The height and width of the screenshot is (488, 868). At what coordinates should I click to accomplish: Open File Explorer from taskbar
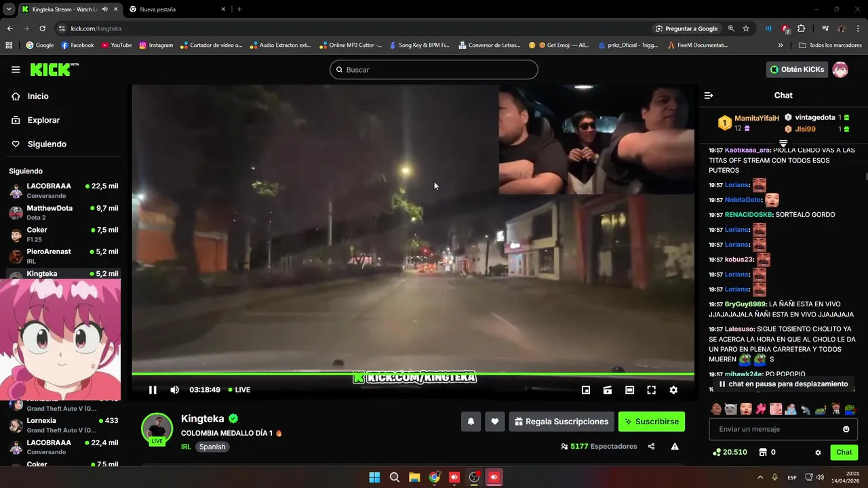414,477
